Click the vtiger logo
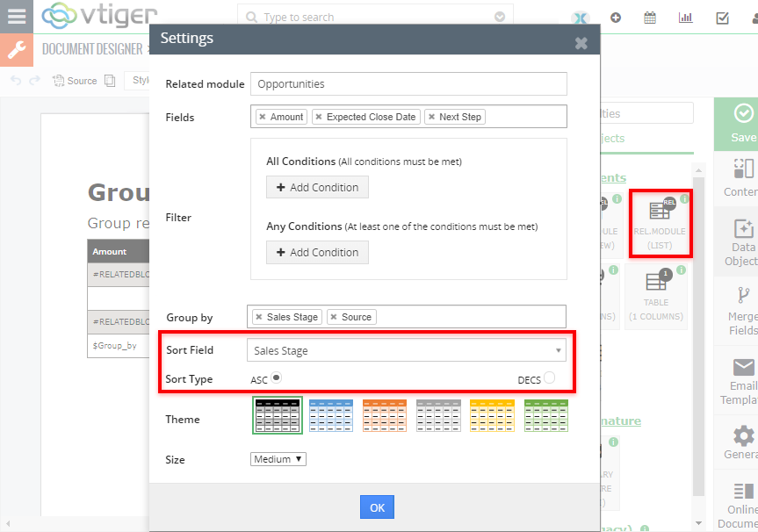Viewport: 758px width, 532px height. 99,15
